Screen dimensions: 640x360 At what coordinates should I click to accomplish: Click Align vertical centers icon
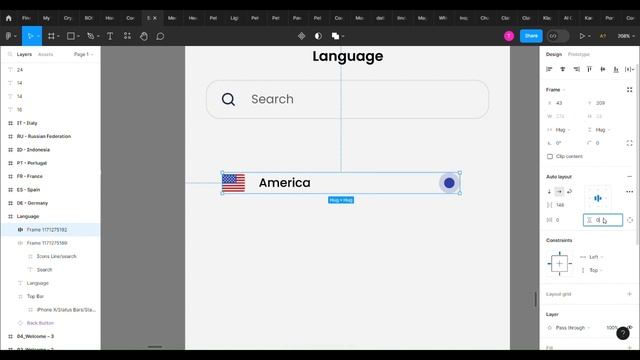[602, 69]
